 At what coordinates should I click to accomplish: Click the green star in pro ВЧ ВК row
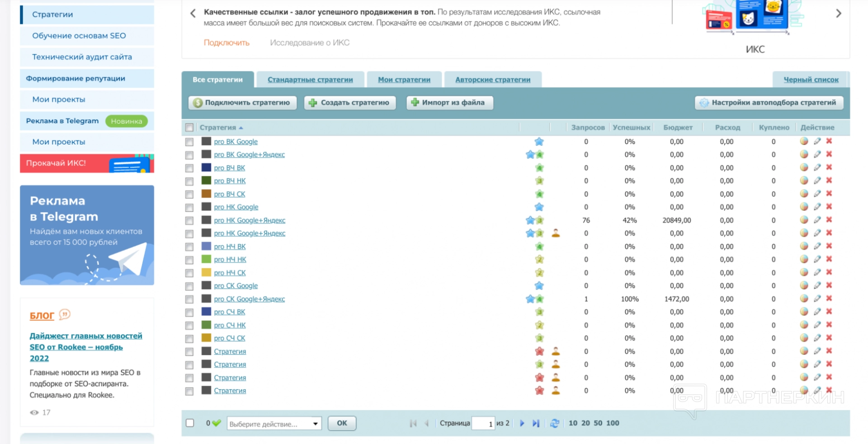(x=539, y=168)
